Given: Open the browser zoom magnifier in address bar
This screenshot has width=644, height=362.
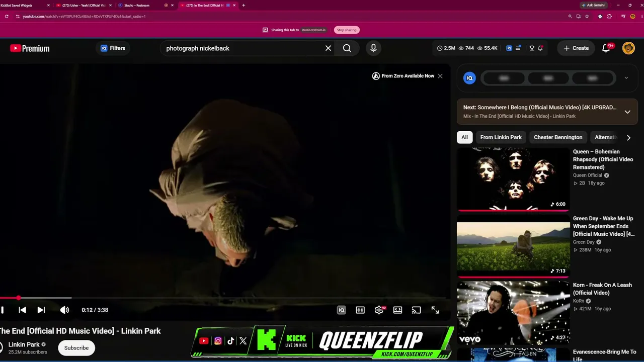Looking at the screenshot, I should click(x=570, y=17).
